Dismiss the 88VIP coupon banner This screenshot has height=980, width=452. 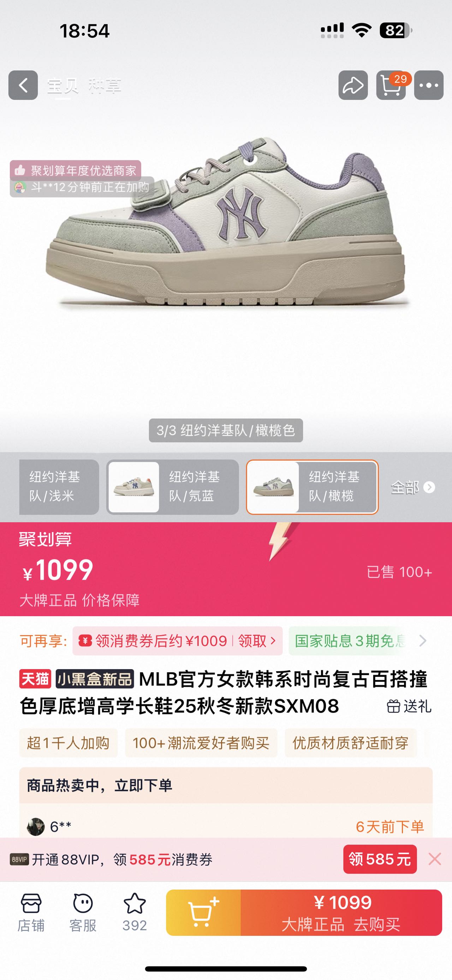click(434, 860)
